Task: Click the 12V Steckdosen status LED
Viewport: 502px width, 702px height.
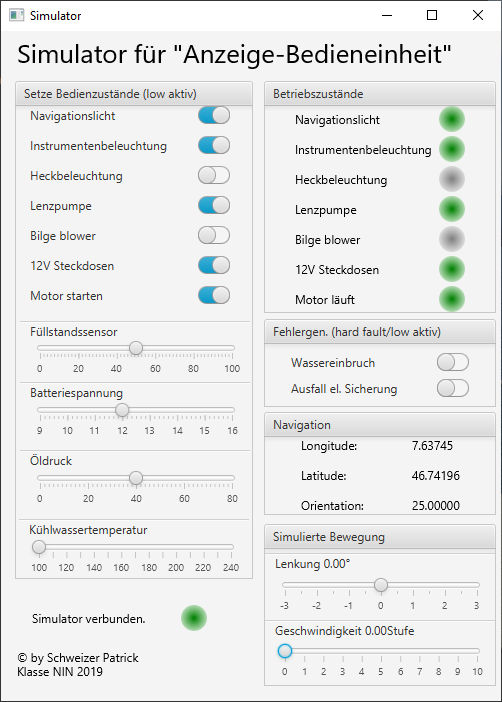Action: click(x=451, y=270)
